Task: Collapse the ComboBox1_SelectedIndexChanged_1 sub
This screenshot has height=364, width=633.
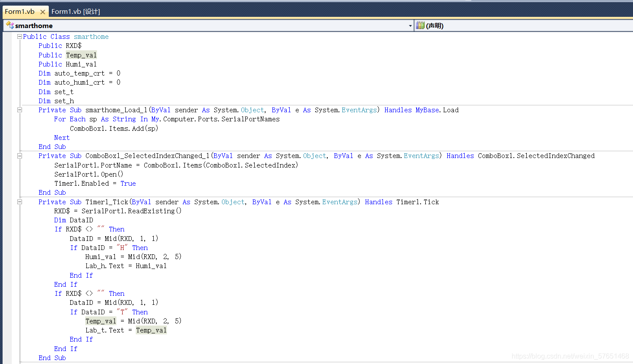Action: (19, 156)
